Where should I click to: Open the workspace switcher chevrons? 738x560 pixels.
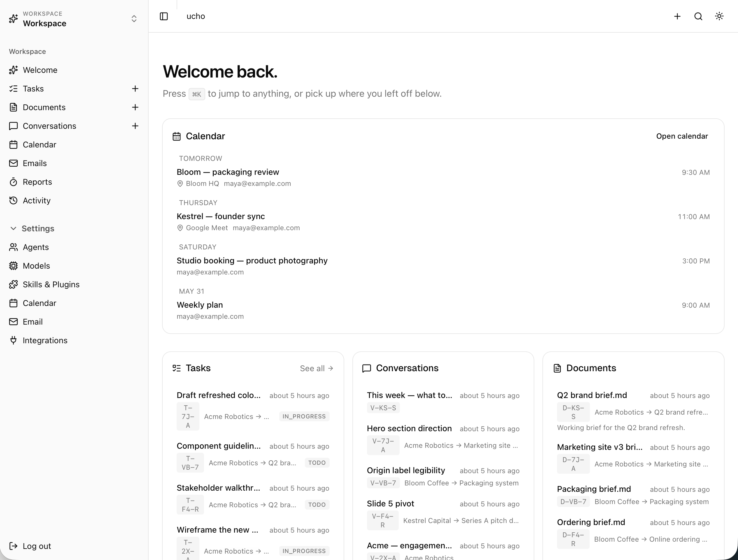(x=134, y=19)
